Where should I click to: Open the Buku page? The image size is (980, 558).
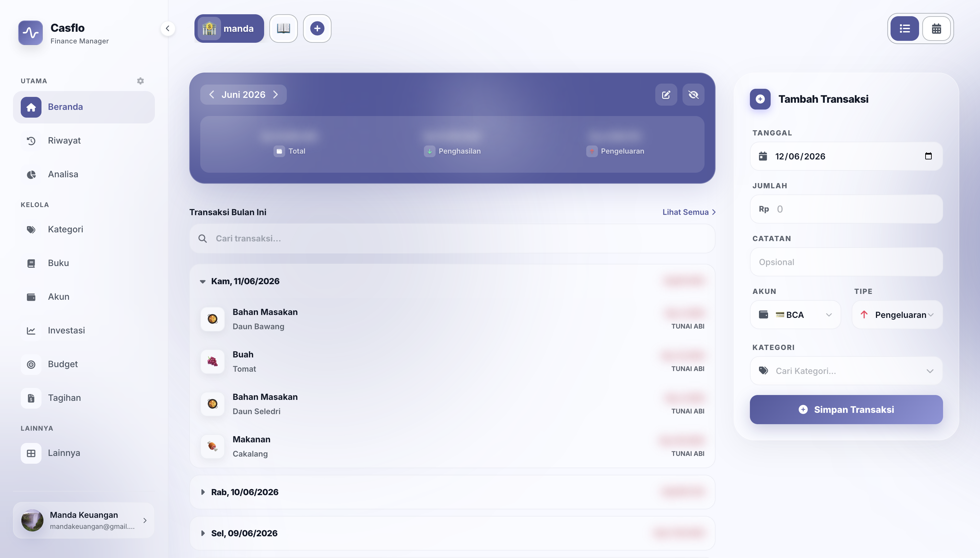coord(84,263)
